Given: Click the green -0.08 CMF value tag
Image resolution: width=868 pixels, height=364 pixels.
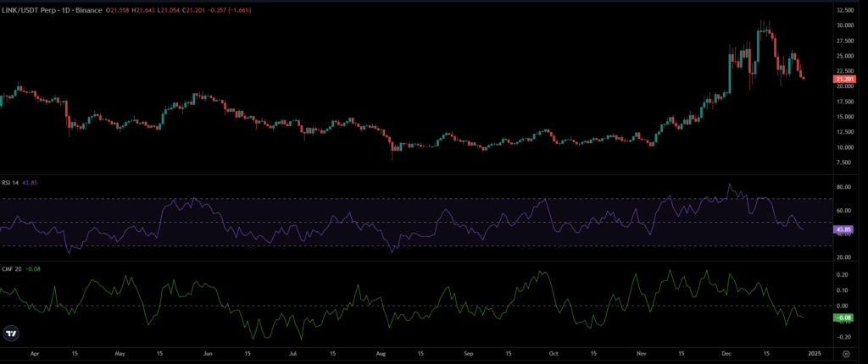Looking at the screenshot, I should click(843, 317).
